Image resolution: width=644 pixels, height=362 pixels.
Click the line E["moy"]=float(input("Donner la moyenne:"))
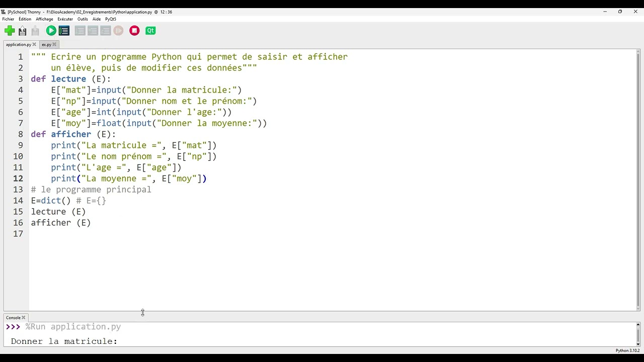[159, 123]
